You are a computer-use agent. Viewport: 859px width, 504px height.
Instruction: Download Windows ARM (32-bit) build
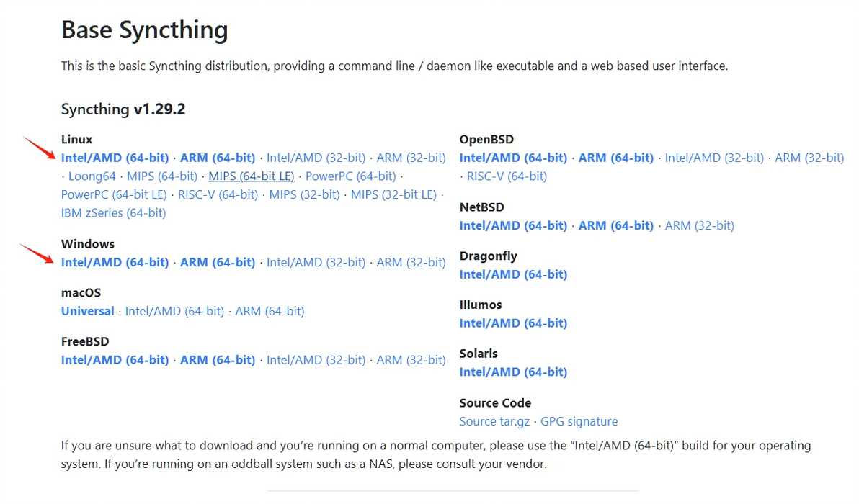click(x=411, y=262)
